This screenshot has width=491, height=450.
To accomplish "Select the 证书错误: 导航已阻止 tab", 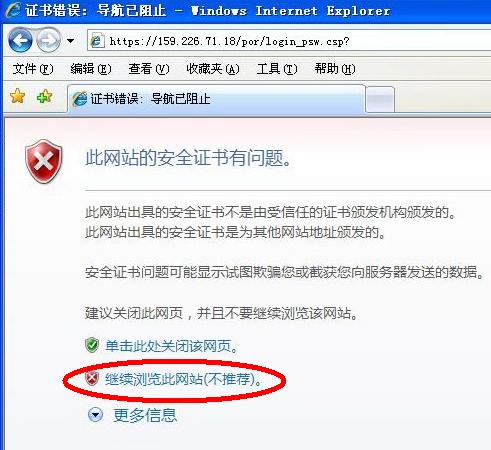I will [216, 99].
